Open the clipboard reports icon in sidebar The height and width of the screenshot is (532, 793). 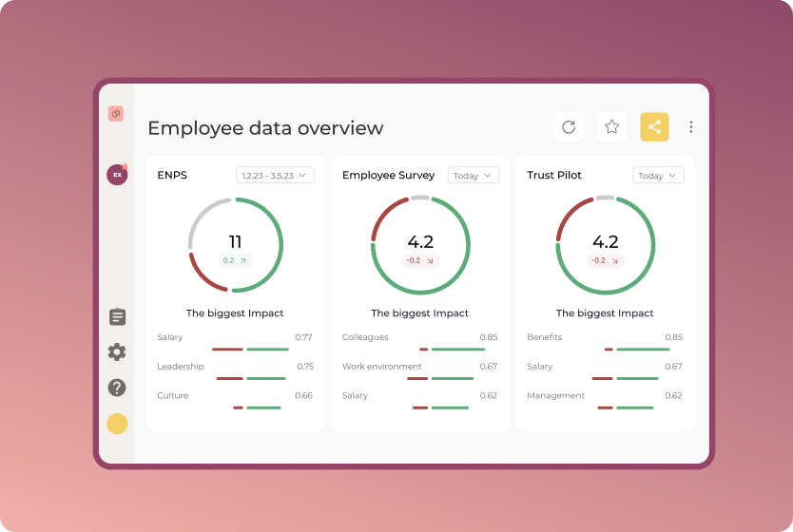[x=117, y=316]
